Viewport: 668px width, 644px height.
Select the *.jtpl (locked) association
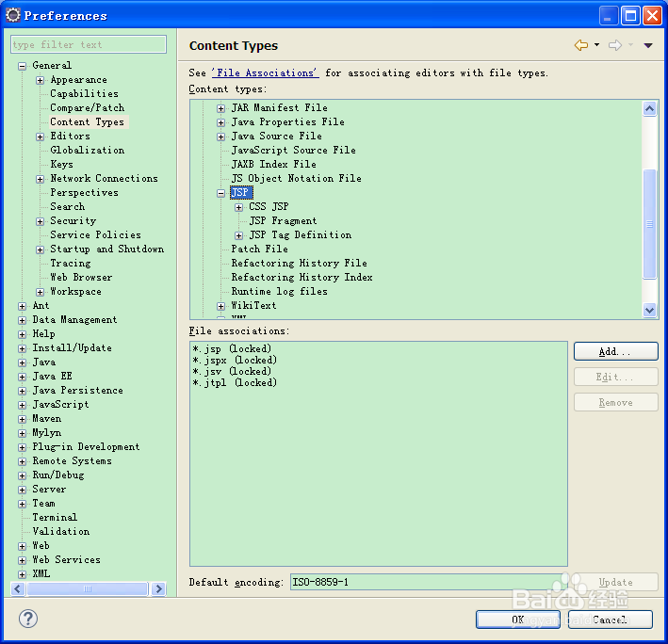(x=235, y=382)
